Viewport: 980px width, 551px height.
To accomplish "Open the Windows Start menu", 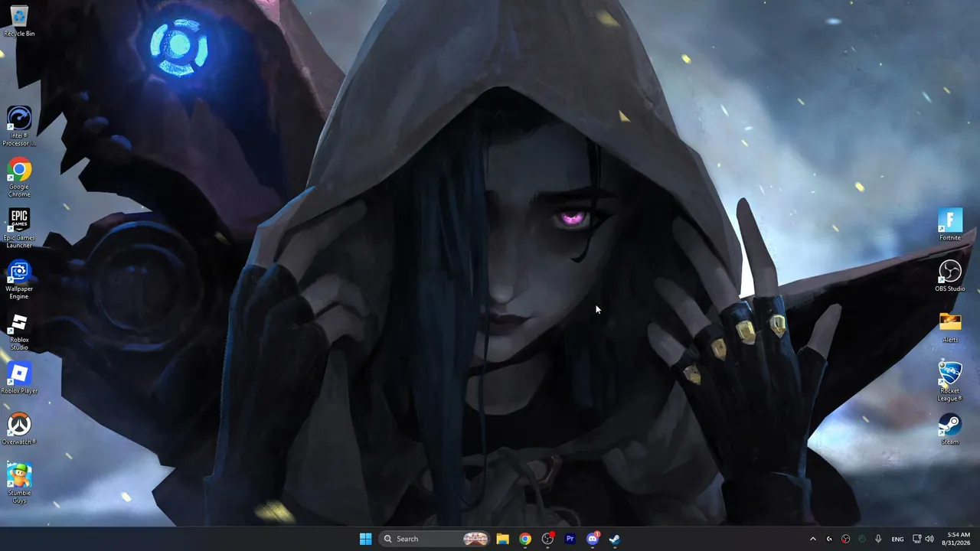I will coord(365,539).
